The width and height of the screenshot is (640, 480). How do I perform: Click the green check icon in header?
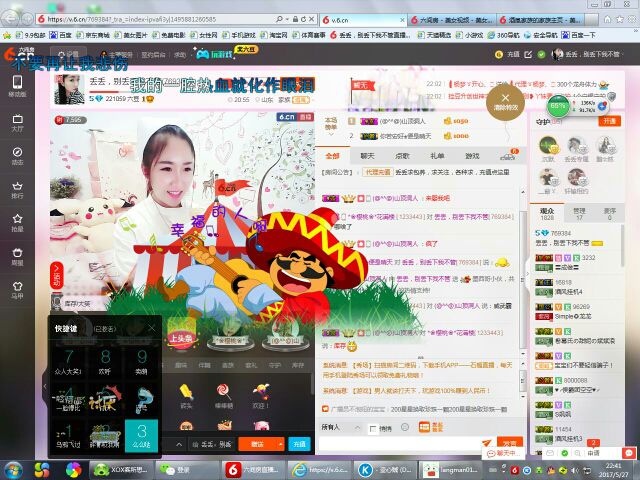[541, 54]
